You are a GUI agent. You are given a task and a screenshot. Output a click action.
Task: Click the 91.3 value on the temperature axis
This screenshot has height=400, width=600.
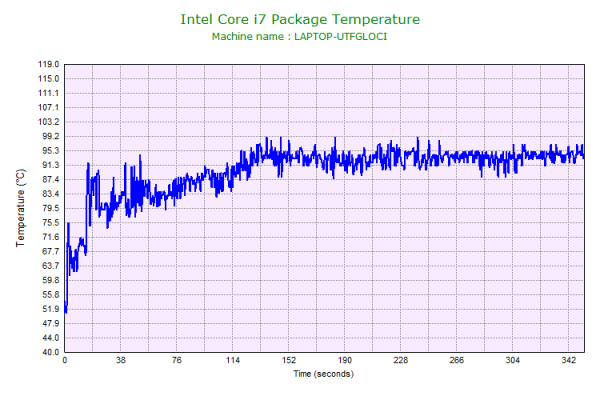[51, 165]
